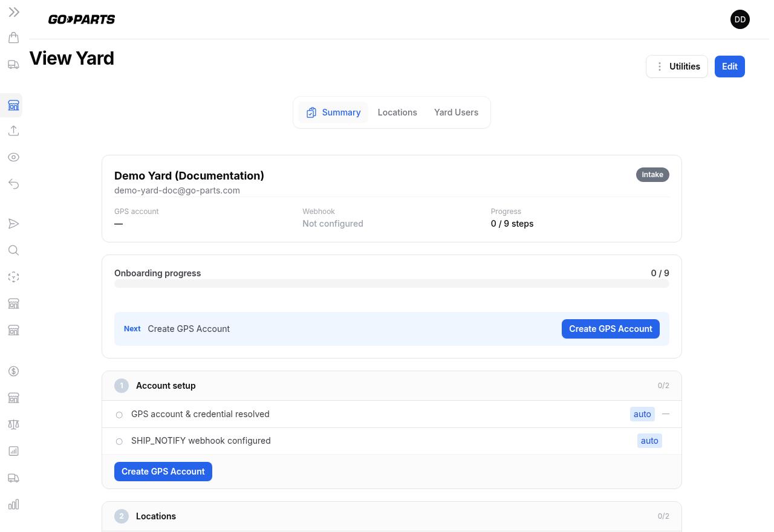
Task: Click the "SHIP_NOTIFY webhook configured" text
Action: tap(201, 441)
